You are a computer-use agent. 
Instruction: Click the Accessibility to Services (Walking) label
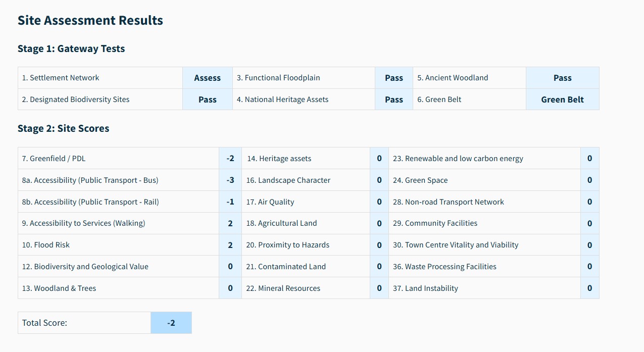(x=83, y=223)
